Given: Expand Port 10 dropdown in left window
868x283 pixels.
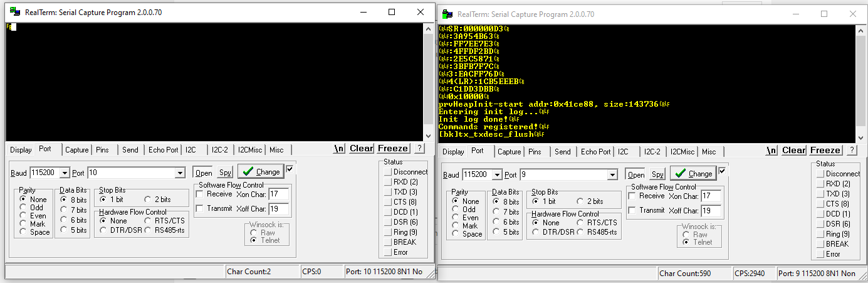Looking at the screenshot, I should [180, 173].
